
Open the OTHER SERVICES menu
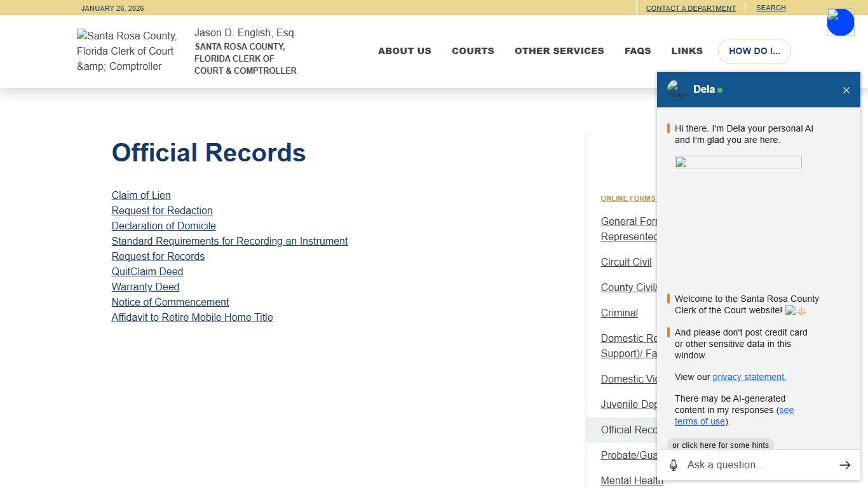point(559,51)
